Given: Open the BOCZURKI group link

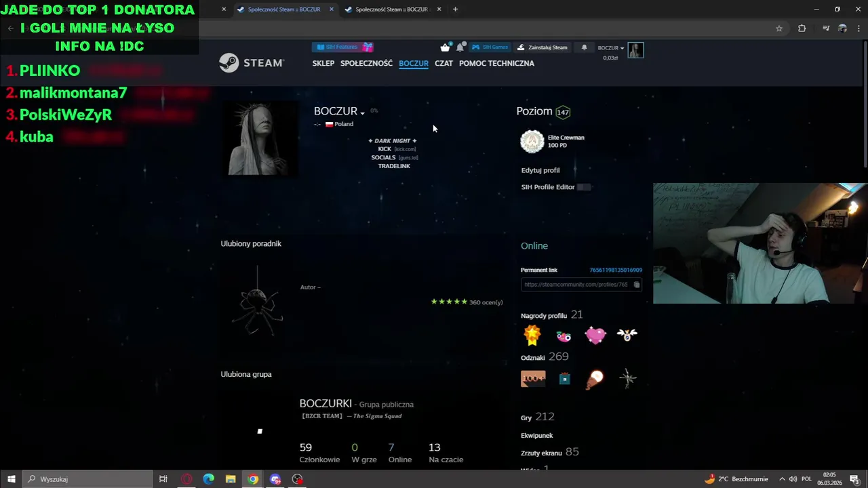Looking at the screenshot, I should click(325, 403).
